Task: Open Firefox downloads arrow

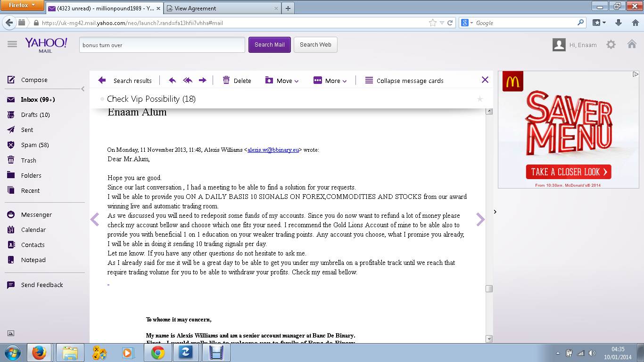Action: click(619, 23)
